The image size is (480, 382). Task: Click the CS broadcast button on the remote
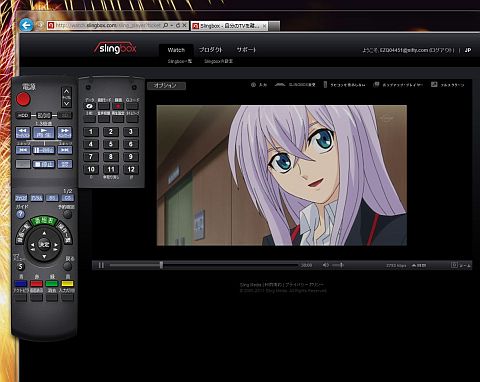pos(68,198)
